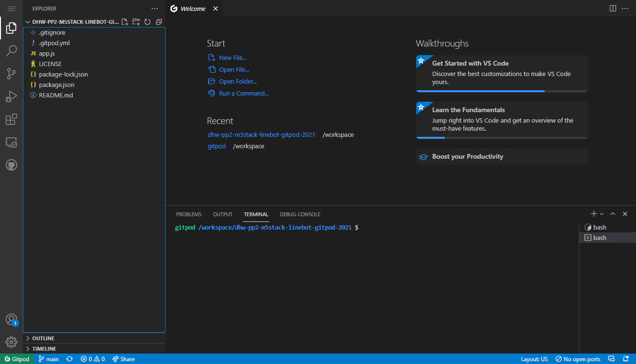This screenshot has width=636, height=364.
Task: Open the hamburger application menu
Action: coord(11,9)
